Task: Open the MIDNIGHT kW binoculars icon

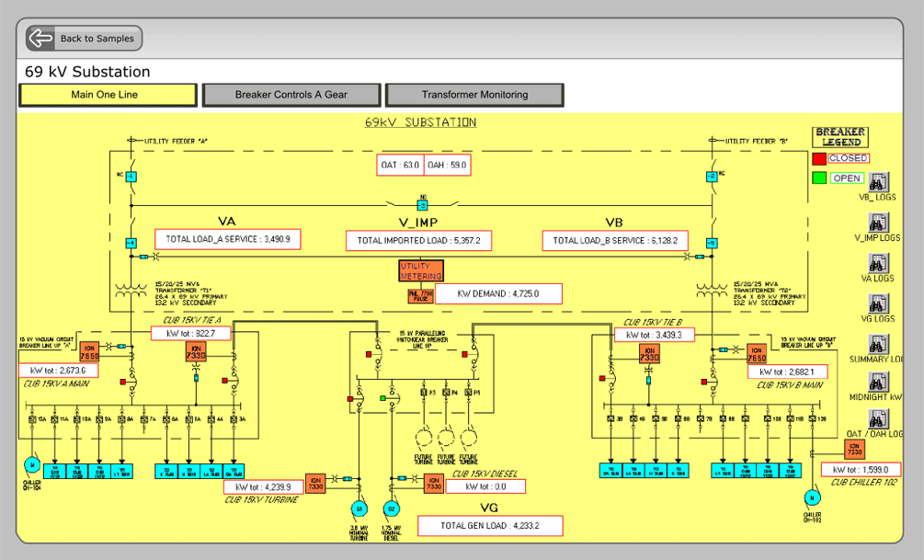Action: coord(878,382)
